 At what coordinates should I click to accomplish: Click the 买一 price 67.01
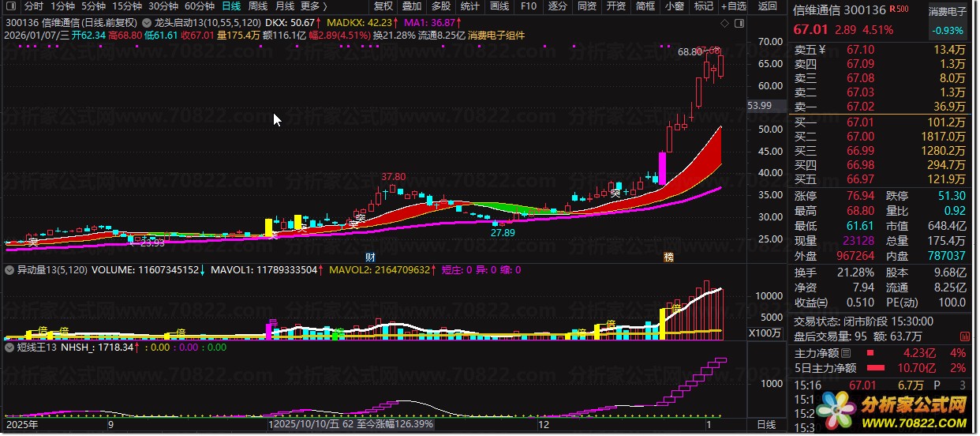pyautogui.click(x=859, y=122)
